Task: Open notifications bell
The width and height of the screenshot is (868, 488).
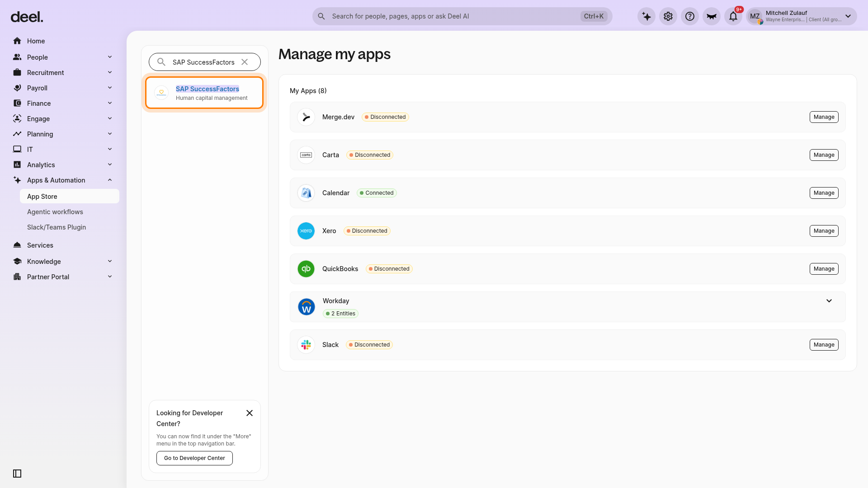Action: pyautogui.click(x=733, y=17)
